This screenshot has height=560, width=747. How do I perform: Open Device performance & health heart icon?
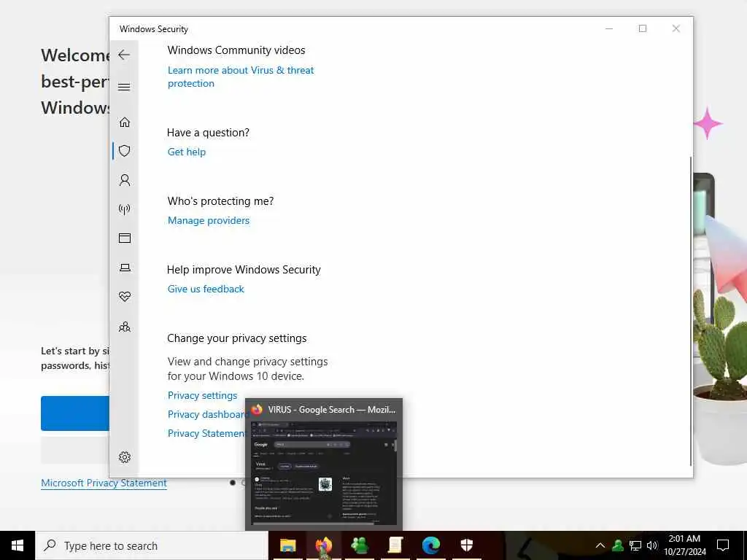124,297
